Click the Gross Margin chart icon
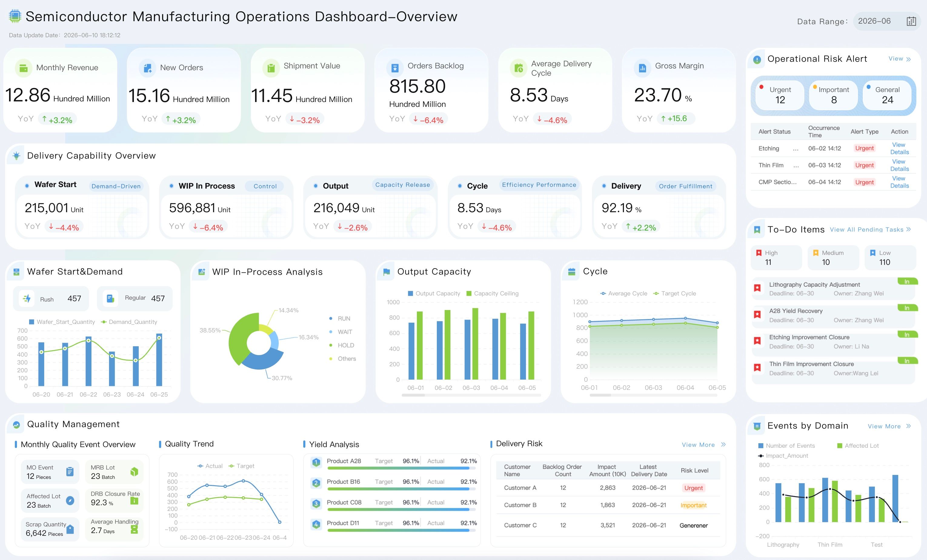 (x=642, y=68)
